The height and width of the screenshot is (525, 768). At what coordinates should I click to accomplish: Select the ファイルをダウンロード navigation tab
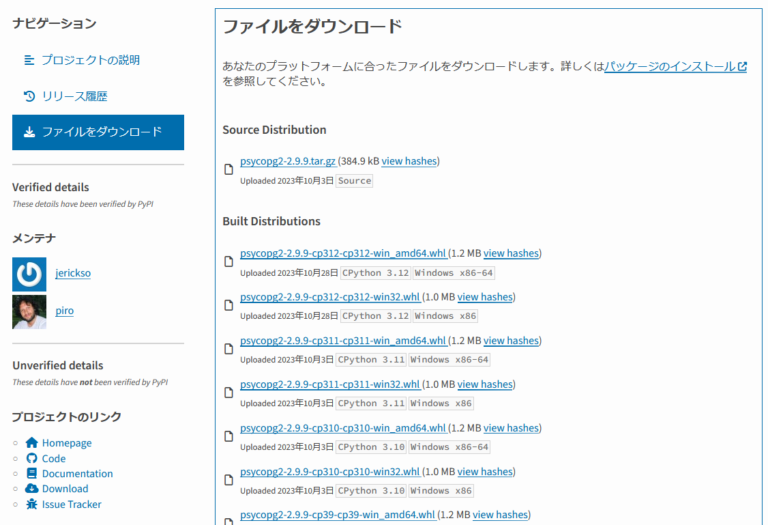tap(98, 132)
